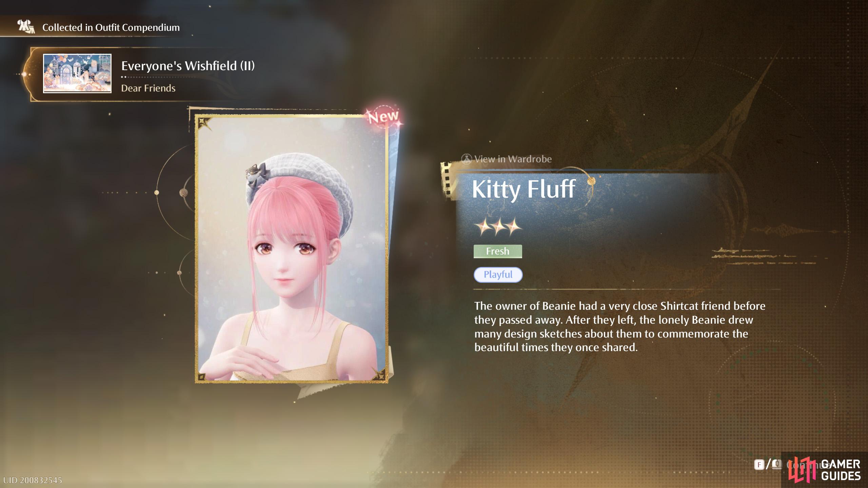Click the F key prompt icon

click(x=759, y=464)
